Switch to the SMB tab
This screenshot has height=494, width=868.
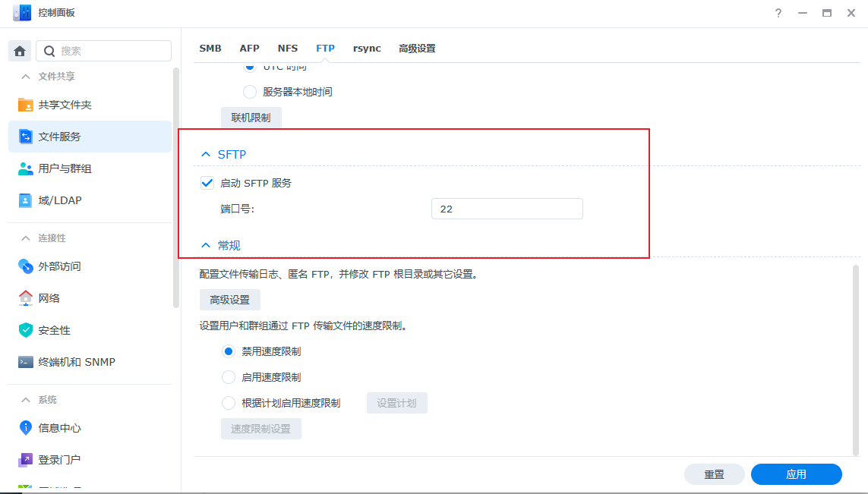[x=210, y=48]
